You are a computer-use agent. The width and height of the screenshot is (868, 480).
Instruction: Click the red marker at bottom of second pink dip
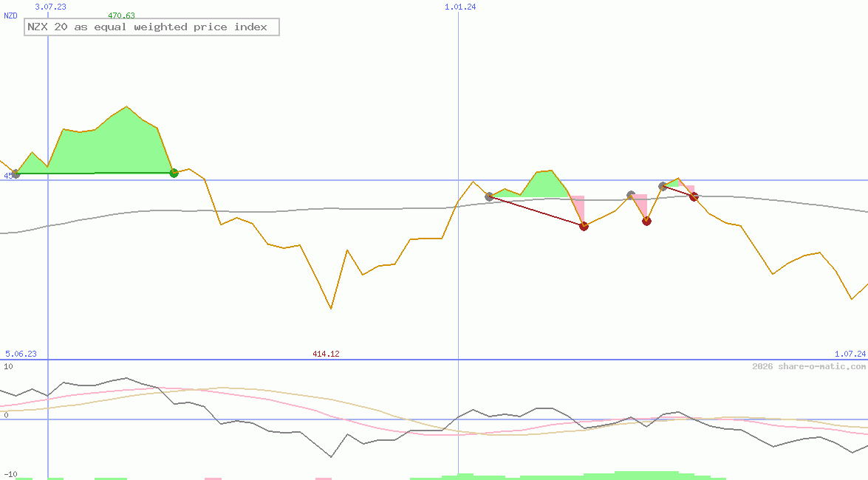[x=646, y=222]
